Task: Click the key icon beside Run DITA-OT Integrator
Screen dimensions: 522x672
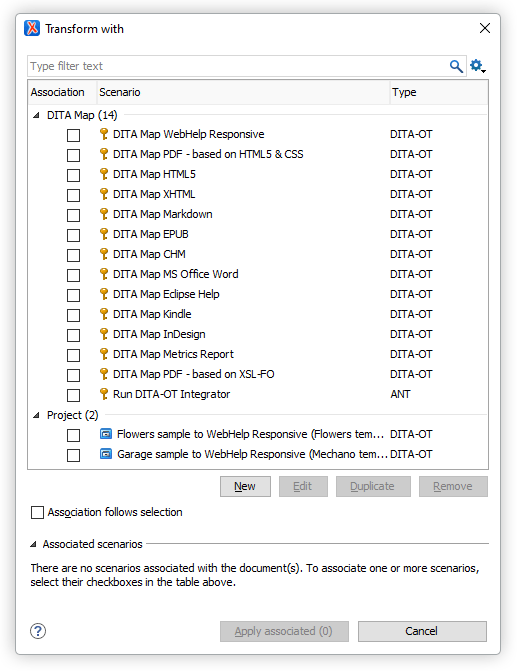Action: click(x=104, y=394)
